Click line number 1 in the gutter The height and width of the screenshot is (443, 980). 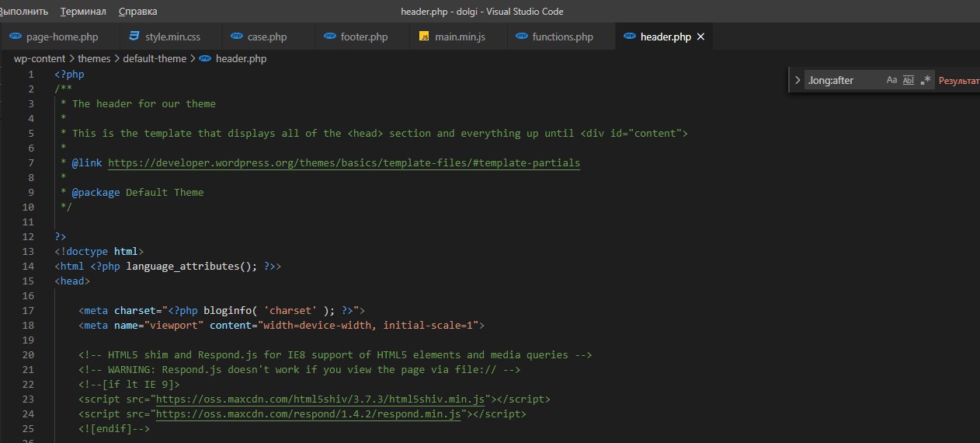click(x=31, y=75)
